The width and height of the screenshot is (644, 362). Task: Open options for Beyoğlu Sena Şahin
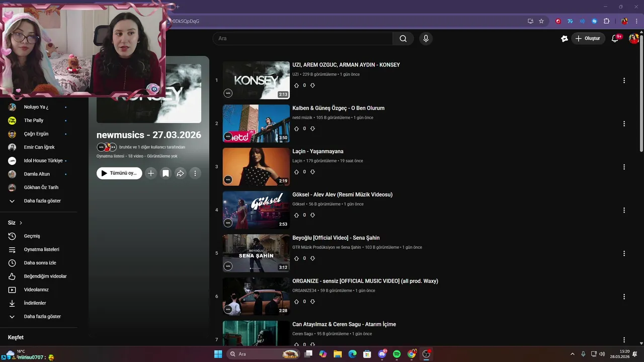[624, 253]
